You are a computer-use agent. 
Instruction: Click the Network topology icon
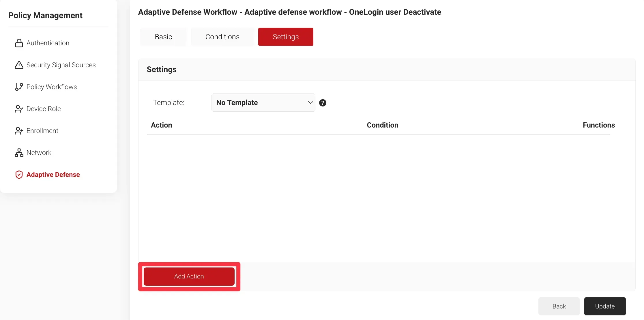point(19,153)
